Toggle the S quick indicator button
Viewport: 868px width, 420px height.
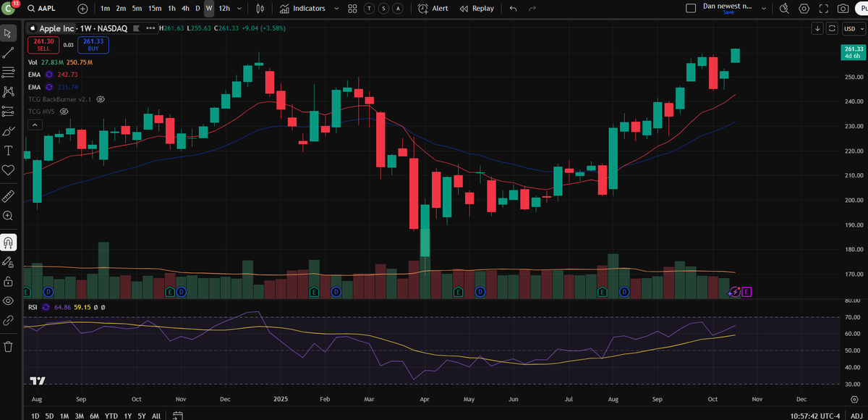[384, 9]
